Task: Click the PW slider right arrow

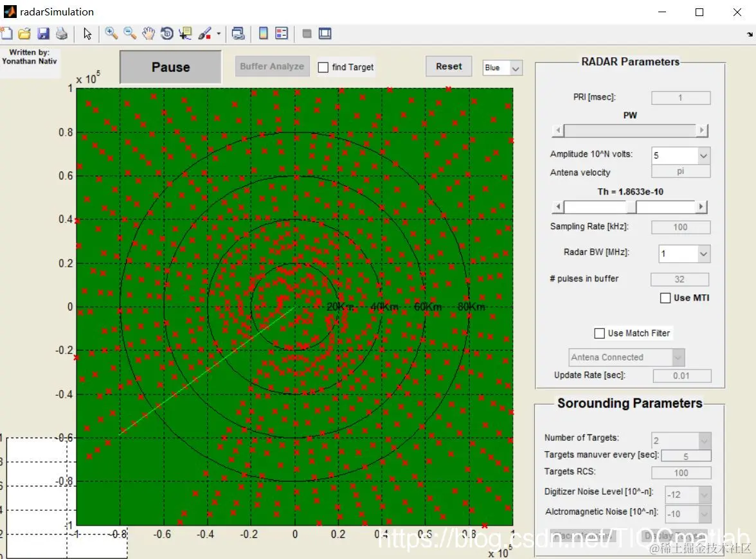Action: tap(702, 130)
